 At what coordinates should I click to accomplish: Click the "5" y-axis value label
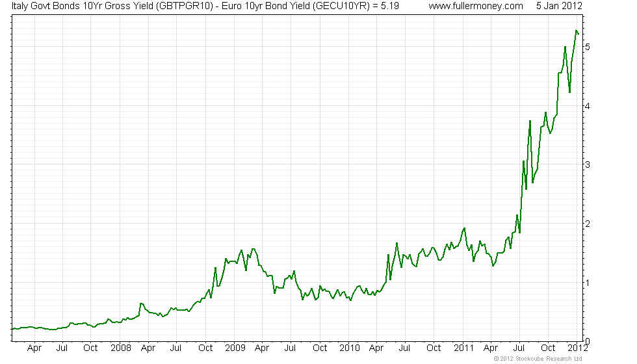pyautogui.click(x=588, y=47)
